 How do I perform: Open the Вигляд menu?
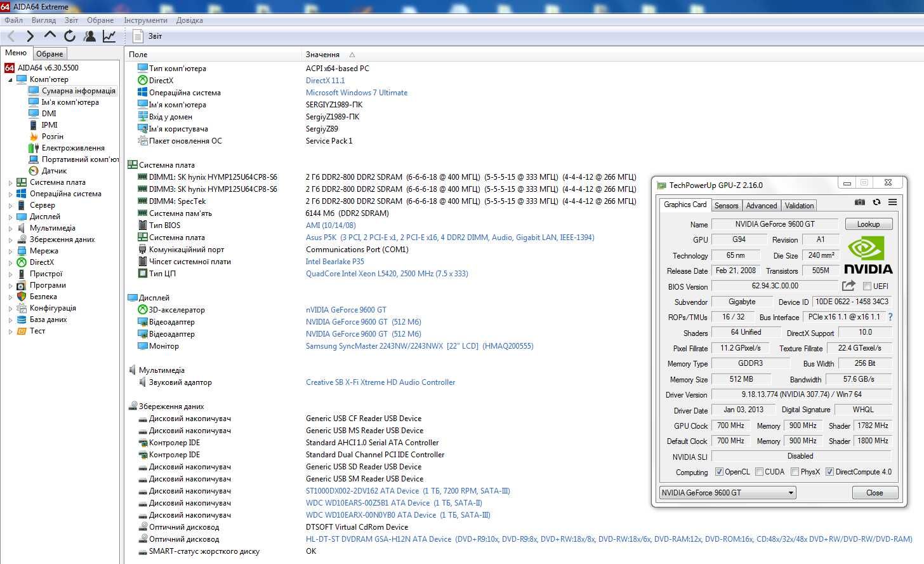pyautogui.click(x=44, y=20)
